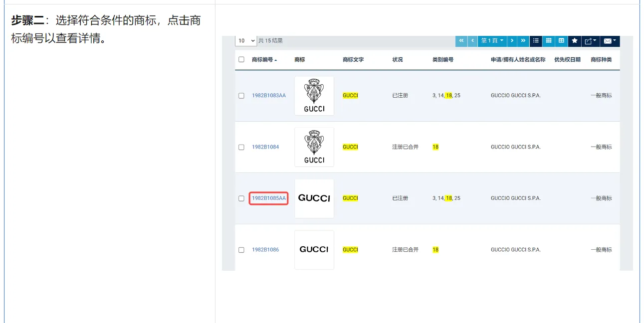Click the star favorites icon
This screenshot has width=644, height=323.
pos(574,41)
